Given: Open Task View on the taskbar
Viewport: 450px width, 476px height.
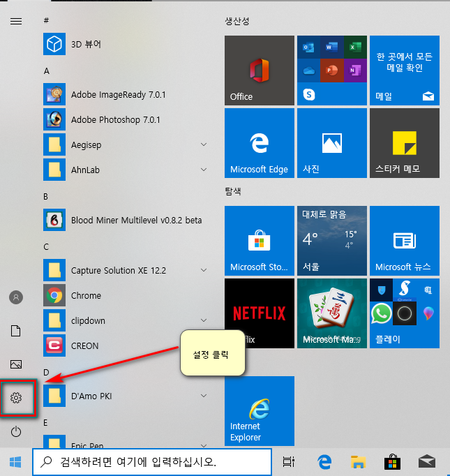Looking at the screenshot, I should [x=288, y=462].
